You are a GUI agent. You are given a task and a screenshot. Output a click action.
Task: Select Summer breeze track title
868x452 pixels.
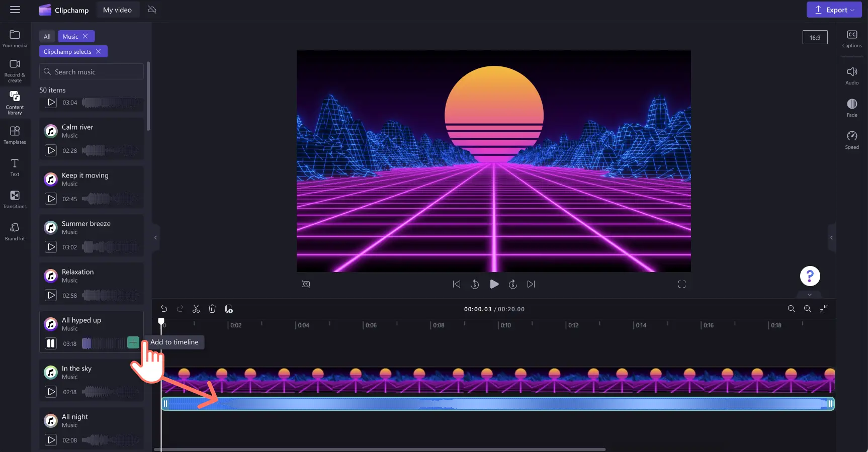click(86, 223)
